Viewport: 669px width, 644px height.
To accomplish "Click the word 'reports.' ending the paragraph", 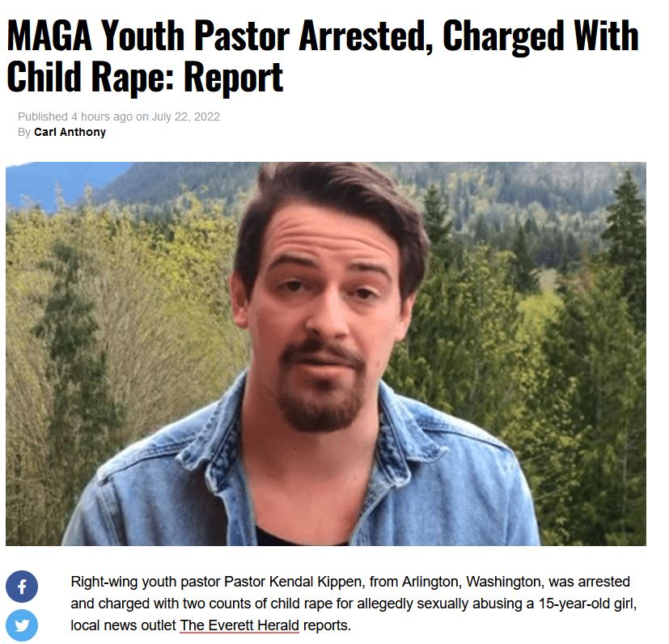I will point(327,625).
